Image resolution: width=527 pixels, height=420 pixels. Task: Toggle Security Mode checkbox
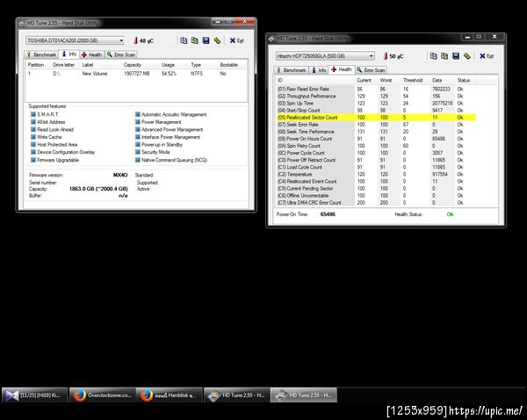[x=138, y=152]
